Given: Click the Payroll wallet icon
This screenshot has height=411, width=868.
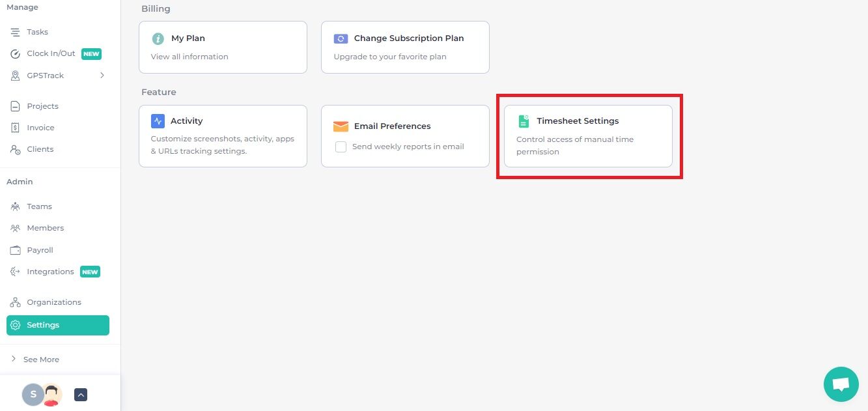Looking at the screenshot, I should tap(15, 250).
